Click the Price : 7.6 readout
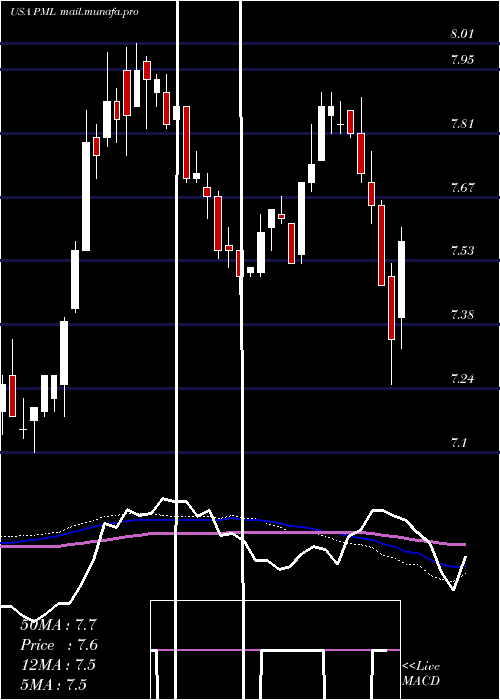 (x=59, y=645)
